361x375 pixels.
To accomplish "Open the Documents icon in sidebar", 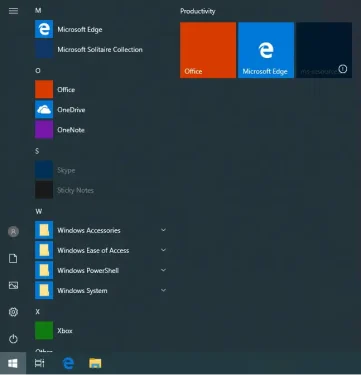I will click(x=13, y=258).
